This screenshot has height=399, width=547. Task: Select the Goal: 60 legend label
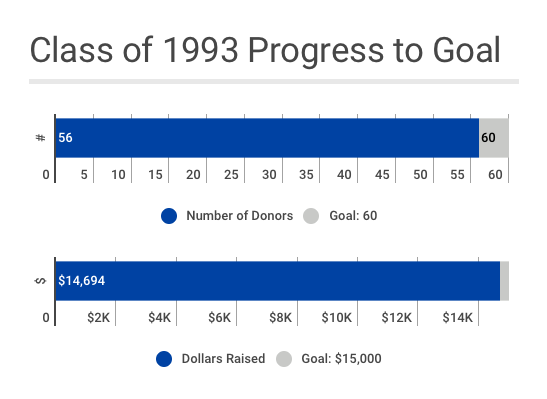(353, 216)
